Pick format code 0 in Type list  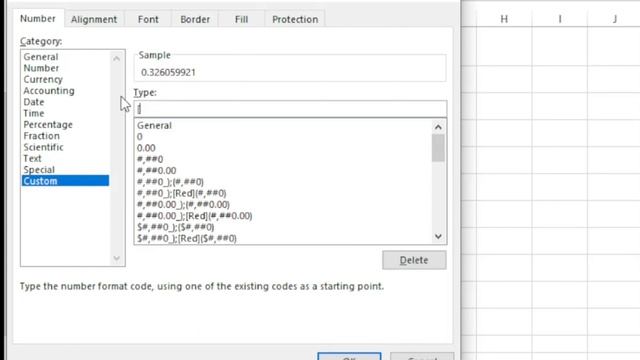click(140, 137)
